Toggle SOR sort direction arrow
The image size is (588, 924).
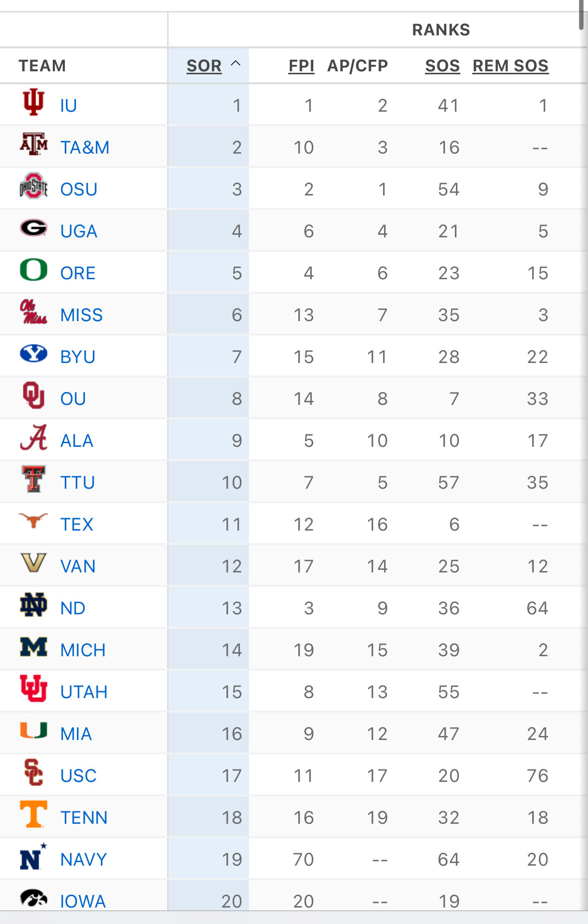coord(236,64)
